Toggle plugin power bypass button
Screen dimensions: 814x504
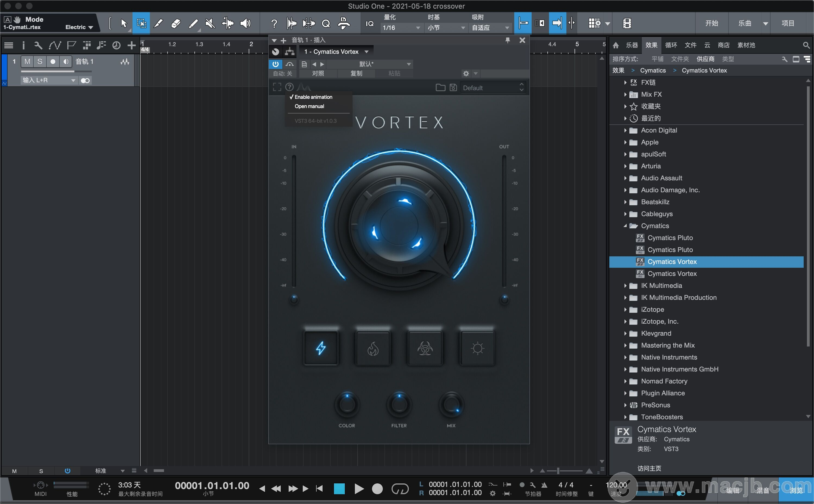[275, 64]
